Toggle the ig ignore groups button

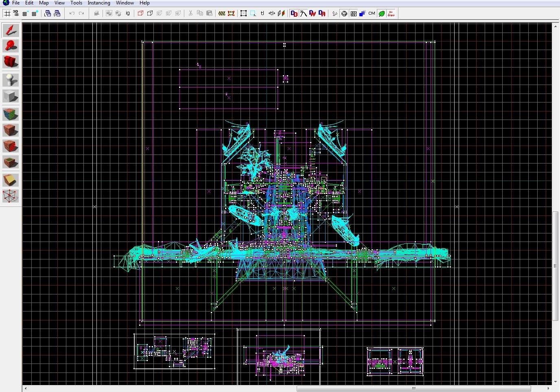pos(128,13)
